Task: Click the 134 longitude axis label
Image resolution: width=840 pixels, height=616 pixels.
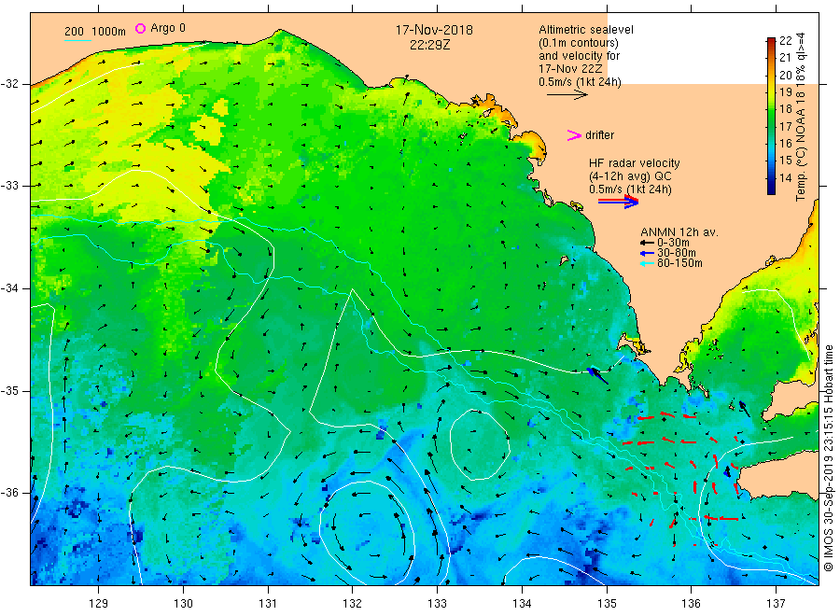Action: click(x=522, y=604)
